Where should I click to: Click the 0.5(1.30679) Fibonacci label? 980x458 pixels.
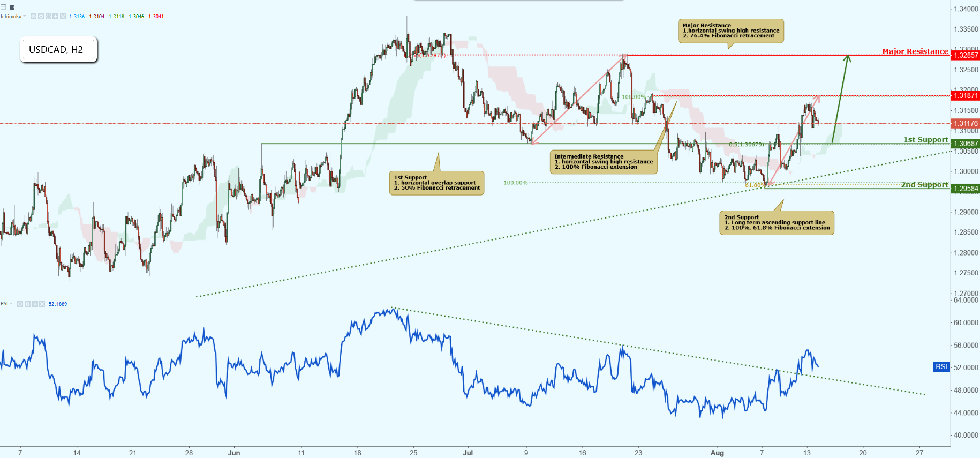(746, 145)
